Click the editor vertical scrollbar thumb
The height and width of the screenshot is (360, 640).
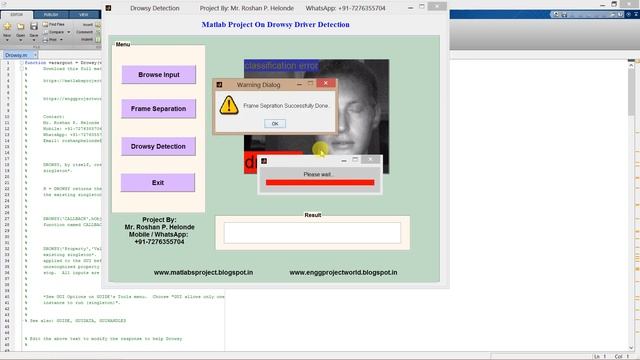(631, 92)
